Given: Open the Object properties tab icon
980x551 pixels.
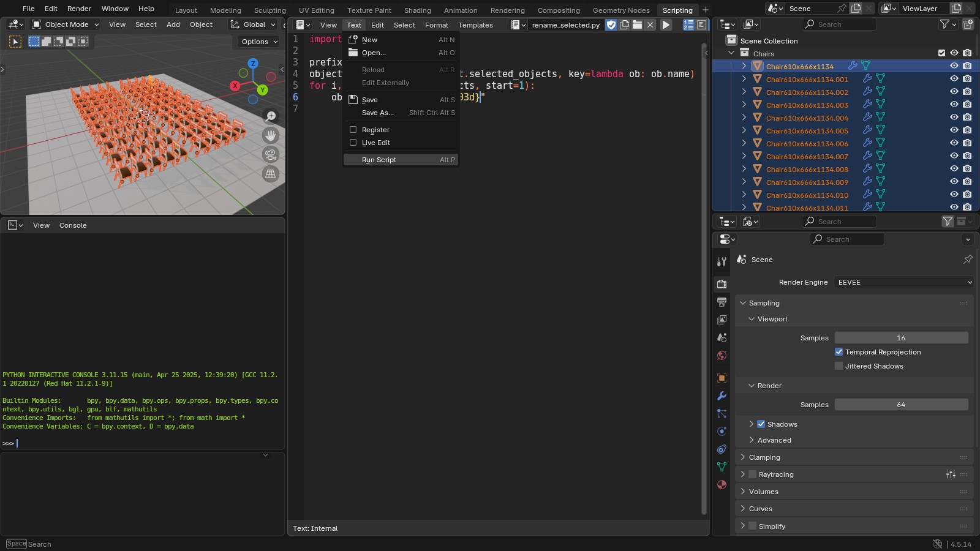Looking at the screenshot, I should click(722, 378).
